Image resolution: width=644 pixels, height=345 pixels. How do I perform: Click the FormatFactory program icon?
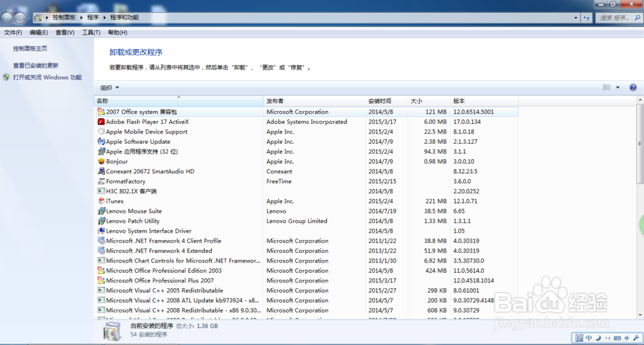point(101,181)
